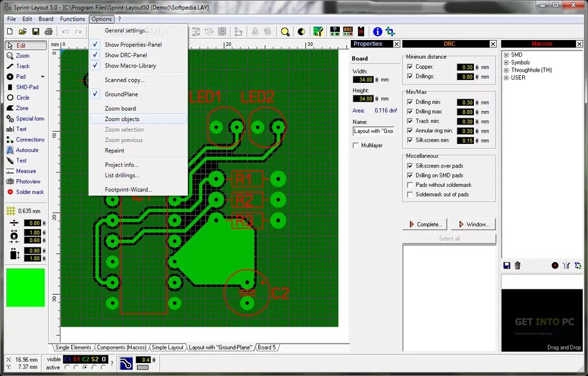This screenshot has width=588, height=376.
Task: Toggle Show Macro-Library in the Options menu
Action: pyautogui.click(x=131, y=65)
